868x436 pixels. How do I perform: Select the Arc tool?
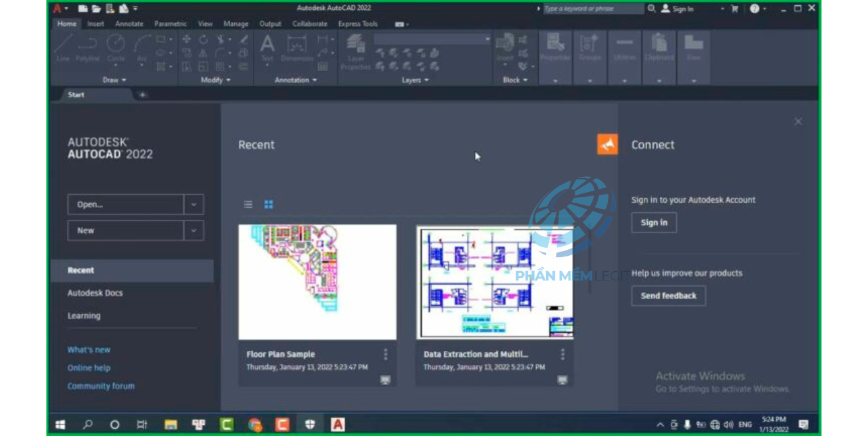point(142,48)
